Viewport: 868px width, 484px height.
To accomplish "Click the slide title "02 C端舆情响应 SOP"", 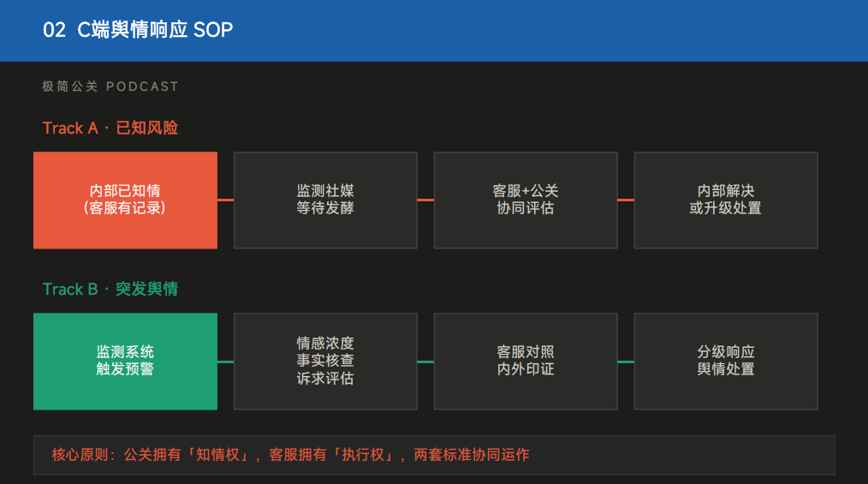I will click(x=138, y=30).
